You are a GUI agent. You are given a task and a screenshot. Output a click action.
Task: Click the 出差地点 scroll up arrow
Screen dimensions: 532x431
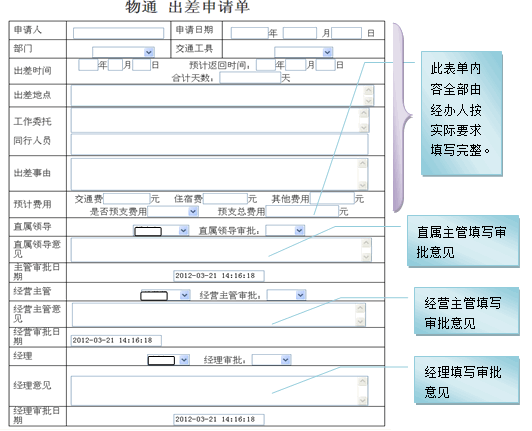click(368, 91)
